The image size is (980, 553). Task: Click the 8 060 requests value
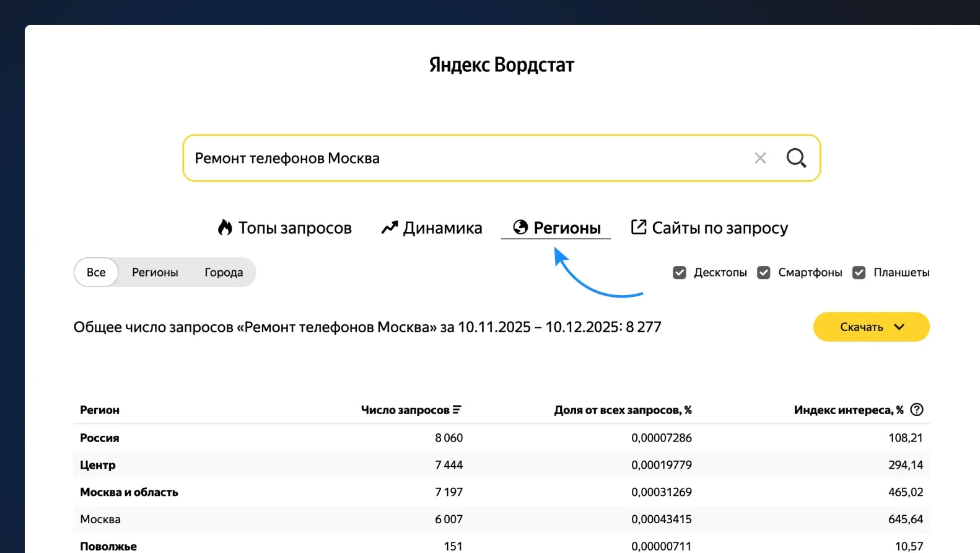pos(448,438)
